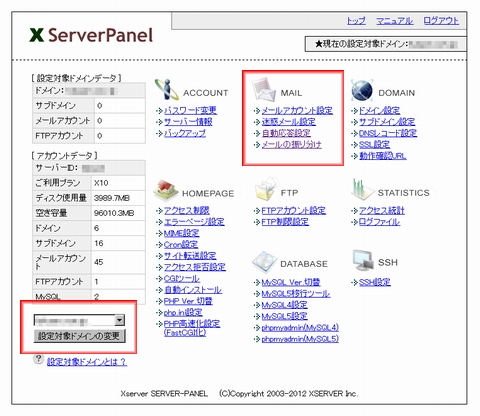Click the HOMEPAGE house icon

[x=166, y=191]
